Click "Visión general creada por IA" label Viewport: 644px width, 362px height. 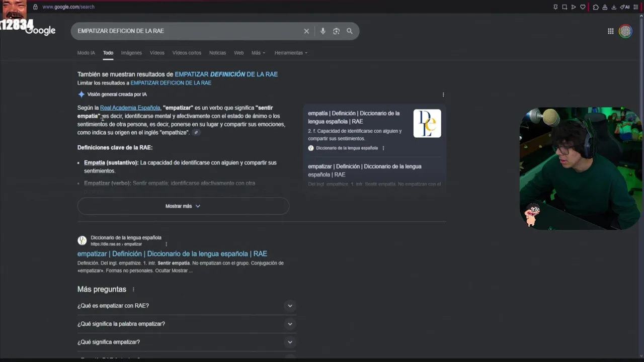click(117, 95)
